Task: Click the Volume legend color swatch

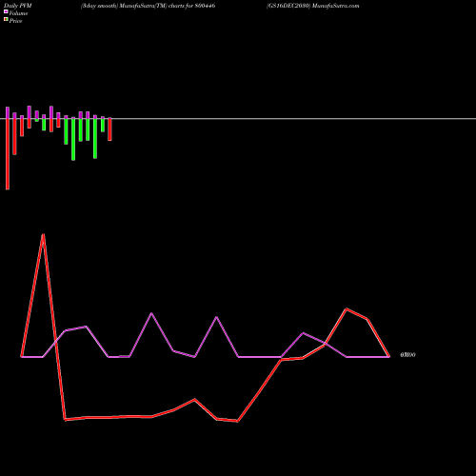Action: [6, 11]
